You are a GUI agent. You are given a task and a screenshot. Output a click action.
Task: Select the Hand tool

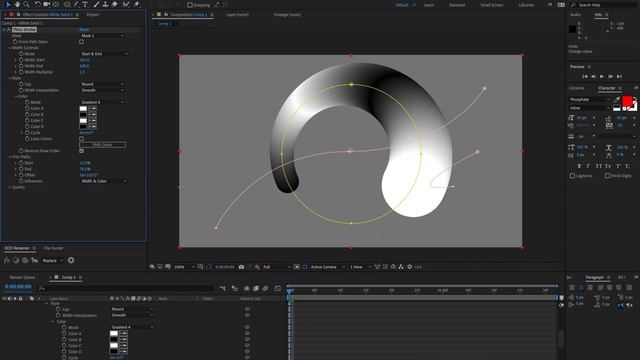pyautogui.click(x=17, y=4)
